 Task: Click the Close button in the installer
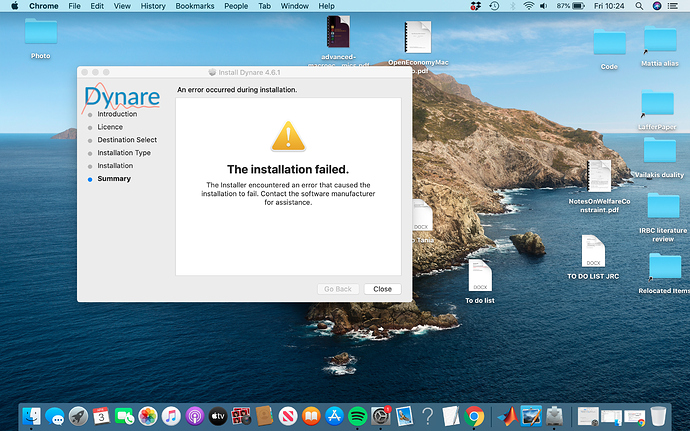click(382, 289)
